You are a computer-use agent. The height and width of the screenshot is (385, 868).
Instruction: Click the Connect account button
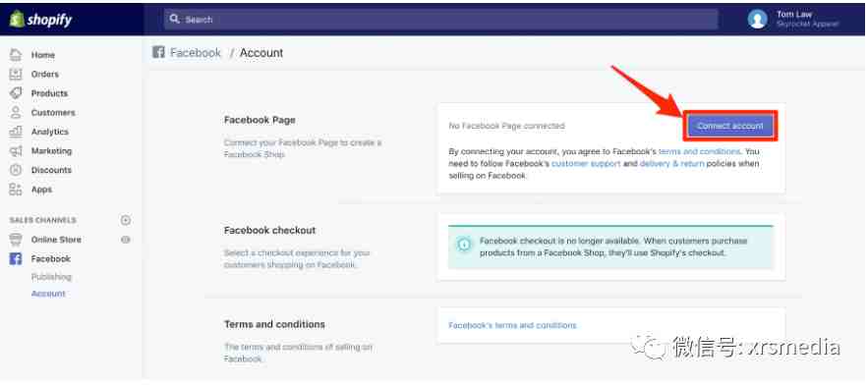coord(730,126)
